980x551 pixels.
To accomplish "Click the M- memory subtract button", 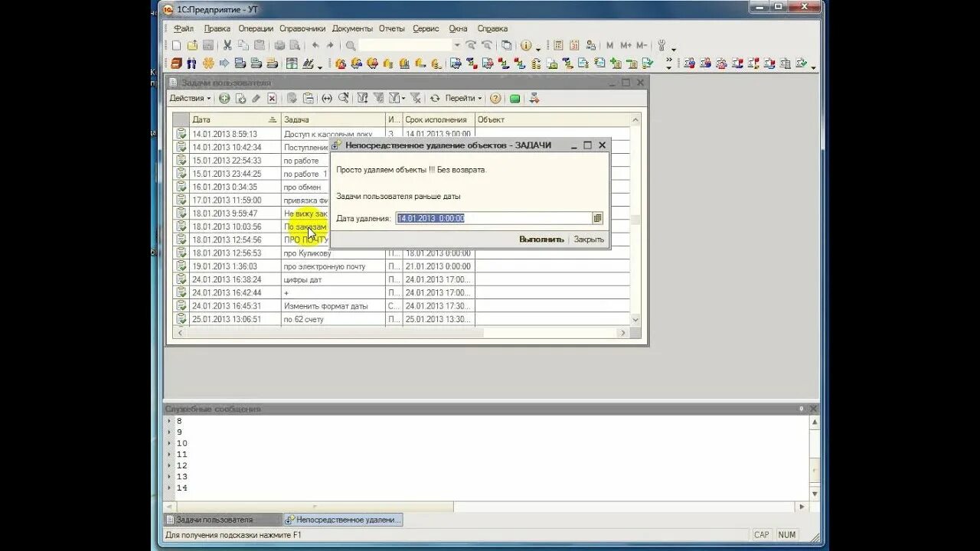I will tap(642, 45).
